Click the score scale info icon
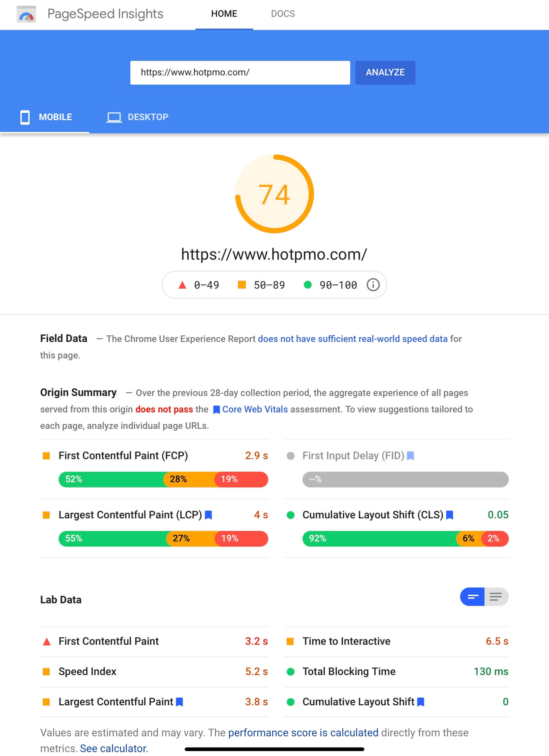549x756 pixels. (373, 285)
